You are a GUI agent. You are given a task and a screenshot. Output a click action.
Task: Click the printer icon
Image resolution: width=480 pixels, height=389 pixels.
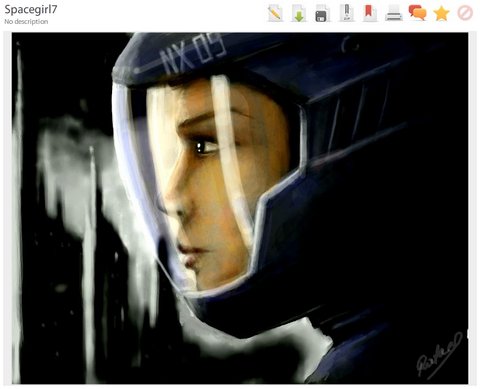click(394, 14)
